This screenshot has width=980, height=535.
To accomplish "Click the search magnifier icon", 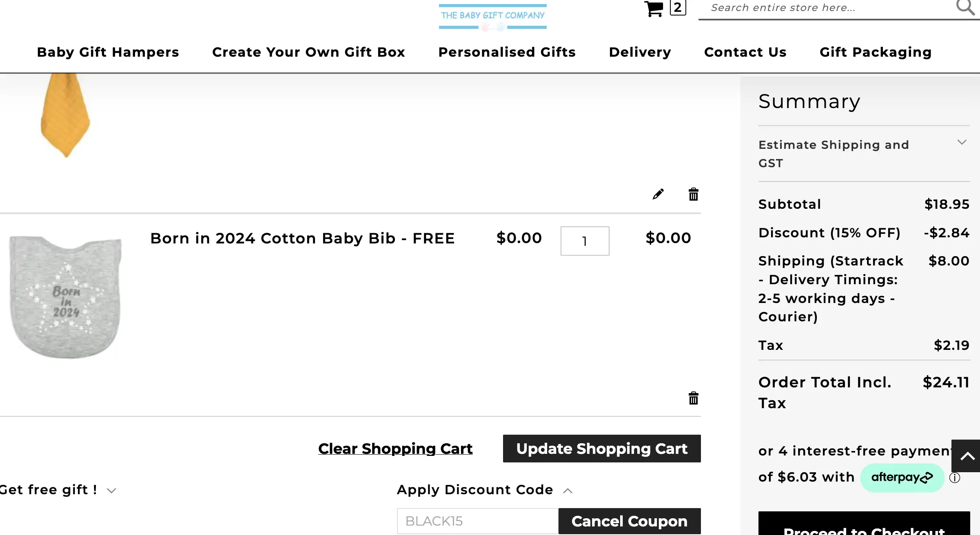I will (x=965, y=7).
